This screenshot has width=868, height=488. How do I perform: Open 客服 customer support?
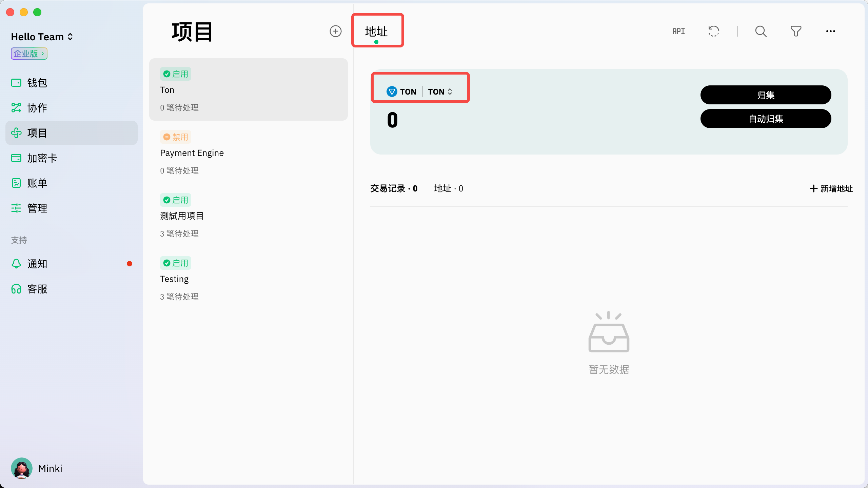point(37,289)
